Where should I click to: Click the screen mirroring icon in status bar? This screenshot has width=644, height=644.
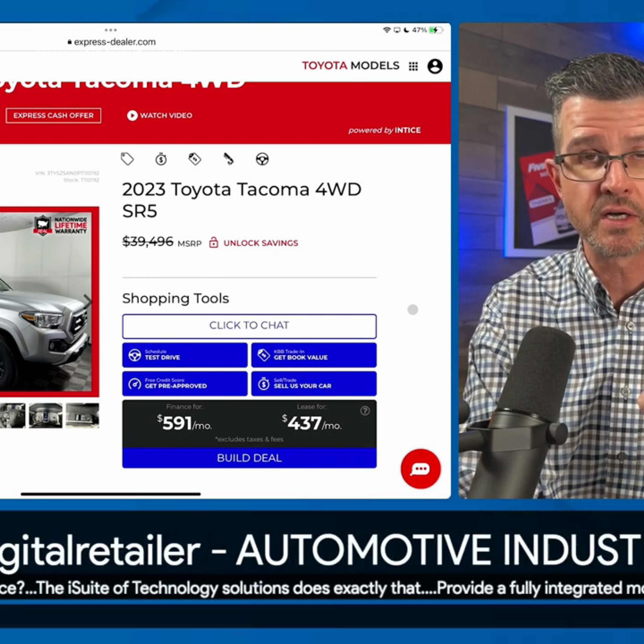[397, 30]
